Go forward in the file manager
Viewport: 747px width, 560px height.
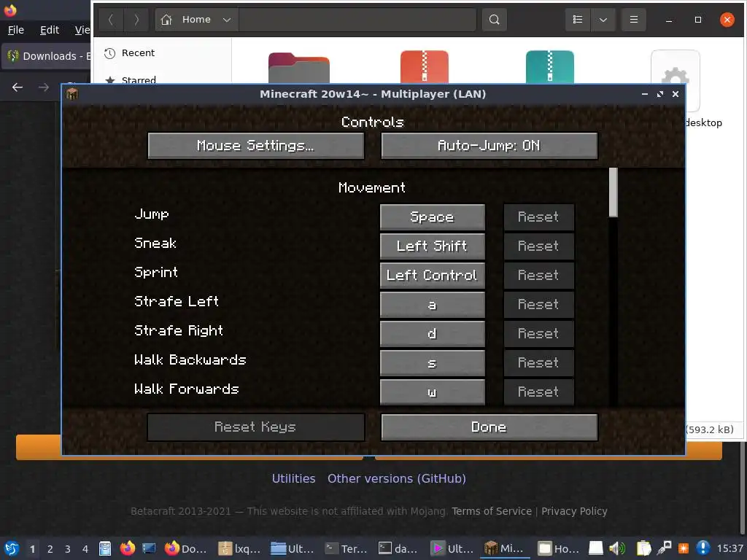[136, 20]
